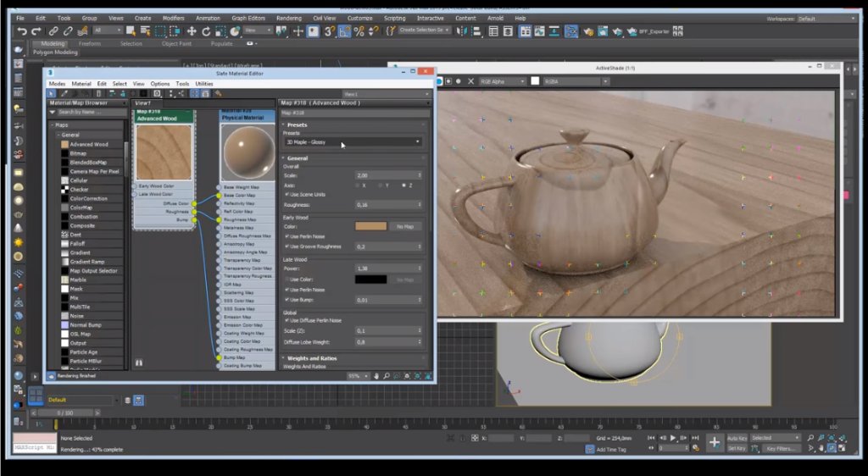Image resolution: width=868 pixels, height=476 pixels.
Task: Toggle the ribbon display icon
Action: (525, 31)
